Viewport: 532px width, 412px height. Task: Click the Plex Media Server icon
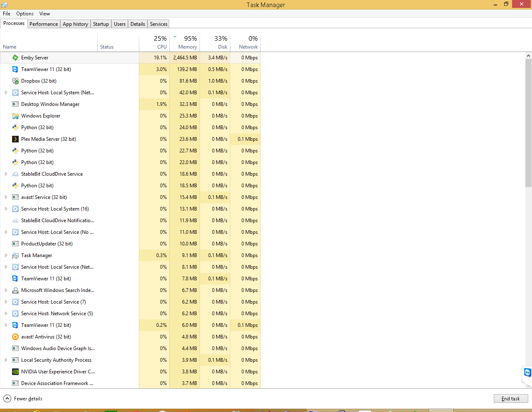15,139
